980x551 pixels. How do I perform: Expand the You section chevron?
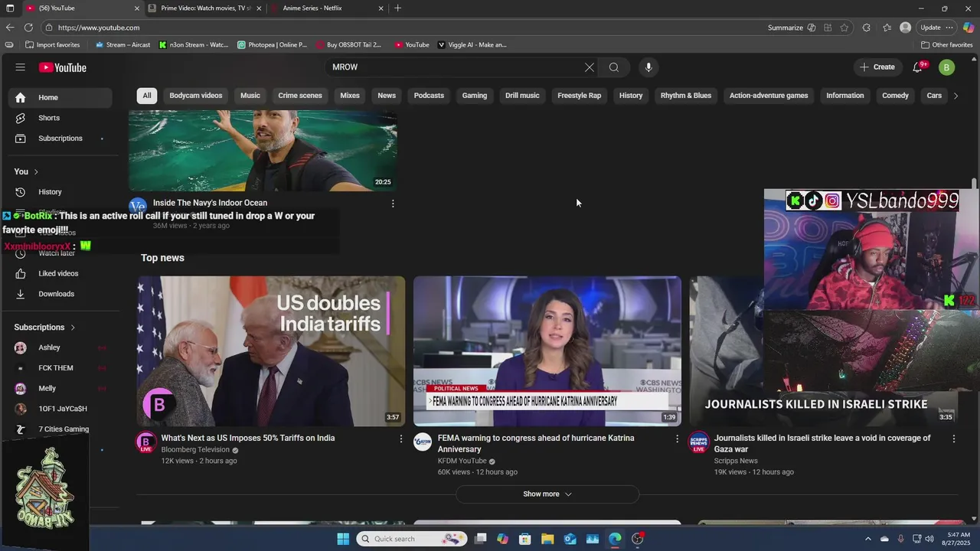pos(36,171)
